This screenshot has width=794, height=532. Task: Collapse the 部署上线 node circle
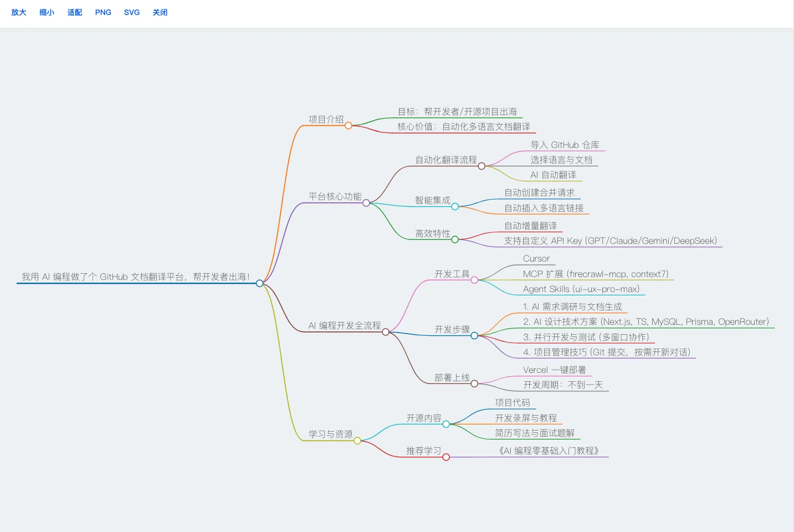[x=474, y=384]
